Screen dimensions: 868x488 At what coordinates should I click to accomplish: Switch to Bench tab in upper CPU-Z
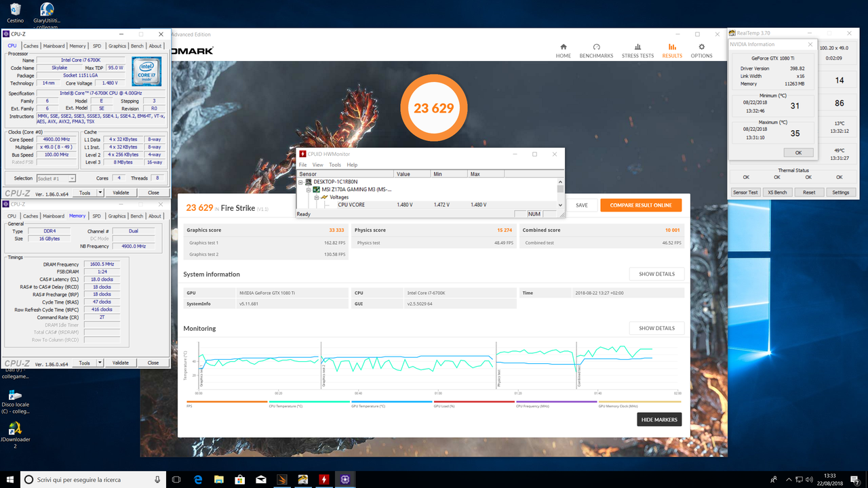137,46
